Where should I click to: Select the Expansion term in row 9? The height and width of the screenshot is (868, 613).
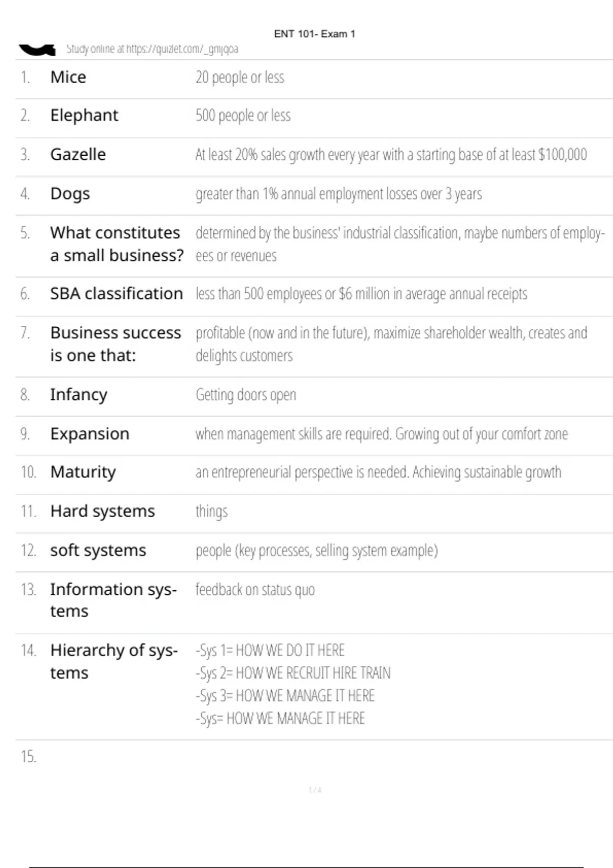pyautogui.click(x=90, y=433)
